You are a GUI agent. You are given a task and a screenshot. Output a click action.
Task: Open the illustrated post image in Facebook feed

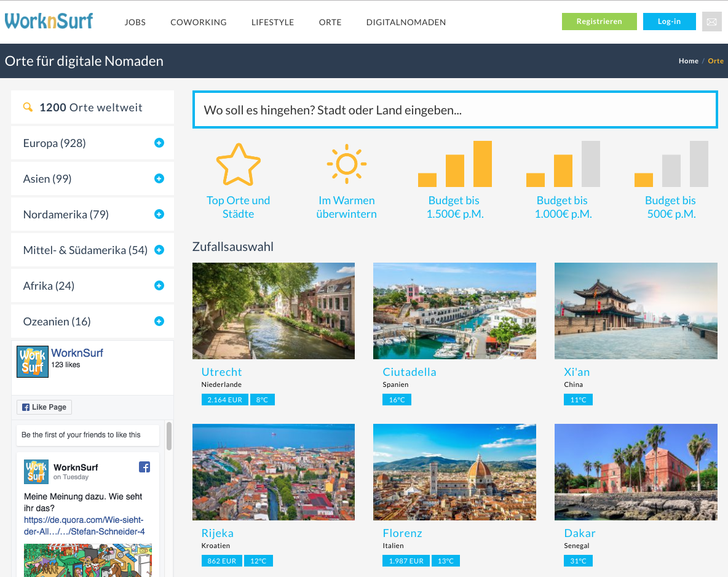pyautogui.click(x=88, y=560)
